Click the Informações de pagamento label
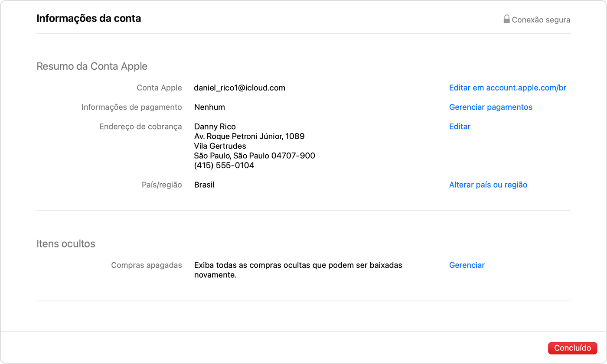This screenshot has width=607, height=364. 132,107
